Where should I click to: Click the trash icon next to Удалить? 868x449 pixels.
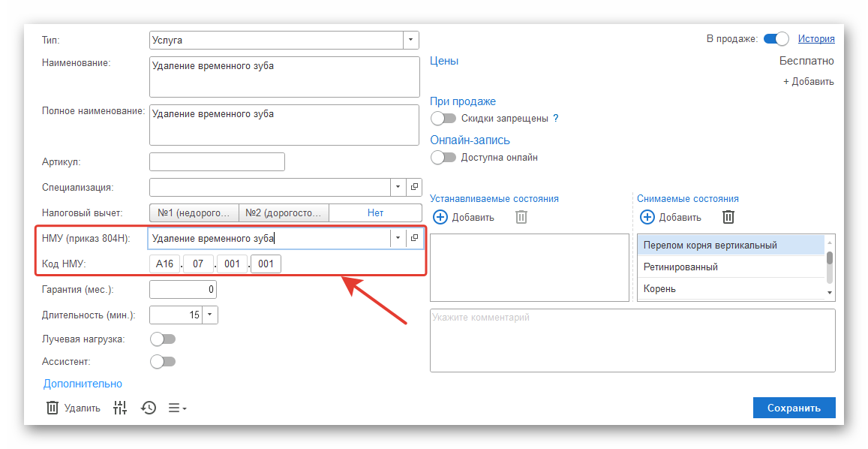click(53, 408)
